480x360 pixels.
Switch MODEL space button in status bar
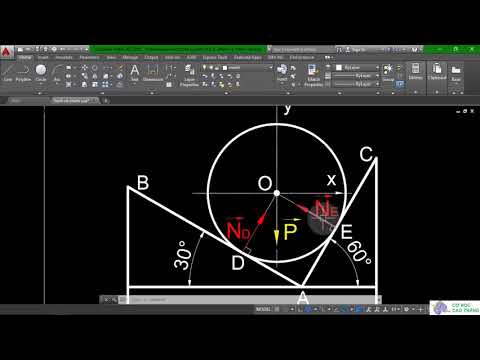click(263, 309)
